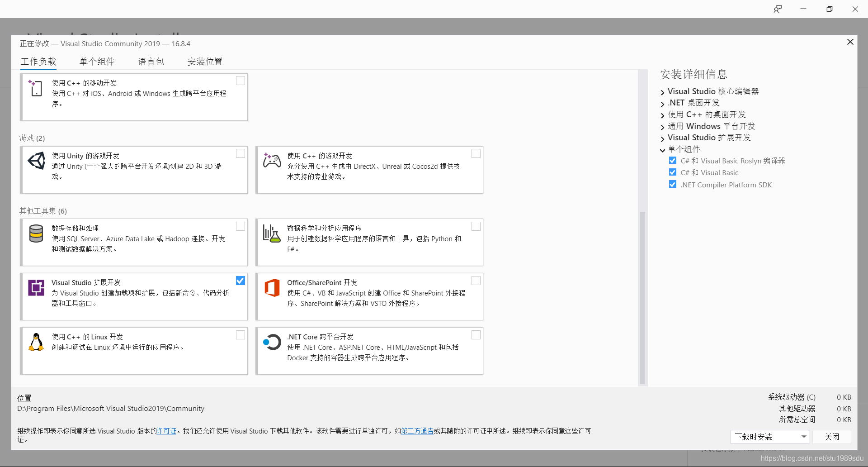Click the 关闭 button
This screenshot has width=868, height=467.
click(x=832, y=437)
